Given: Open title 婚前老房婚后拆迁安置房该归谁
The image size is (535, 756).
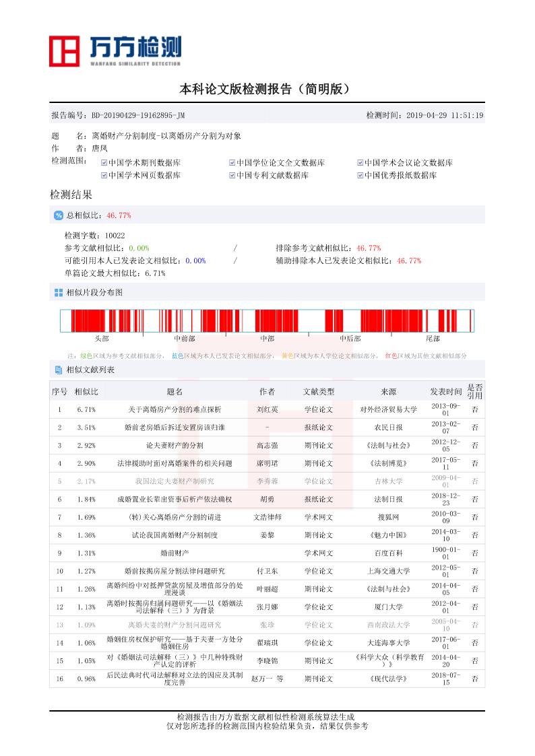Looking at the screenshot, I should tap(175, 427).
